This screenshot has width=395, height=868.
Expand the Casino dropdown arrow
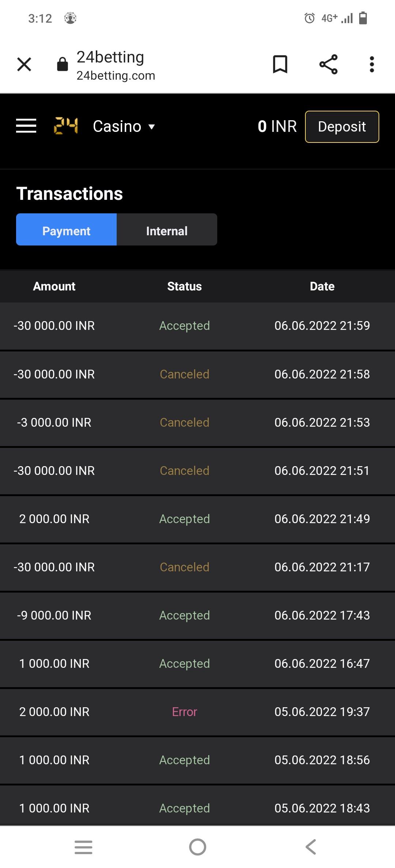(x=152, y=127)
